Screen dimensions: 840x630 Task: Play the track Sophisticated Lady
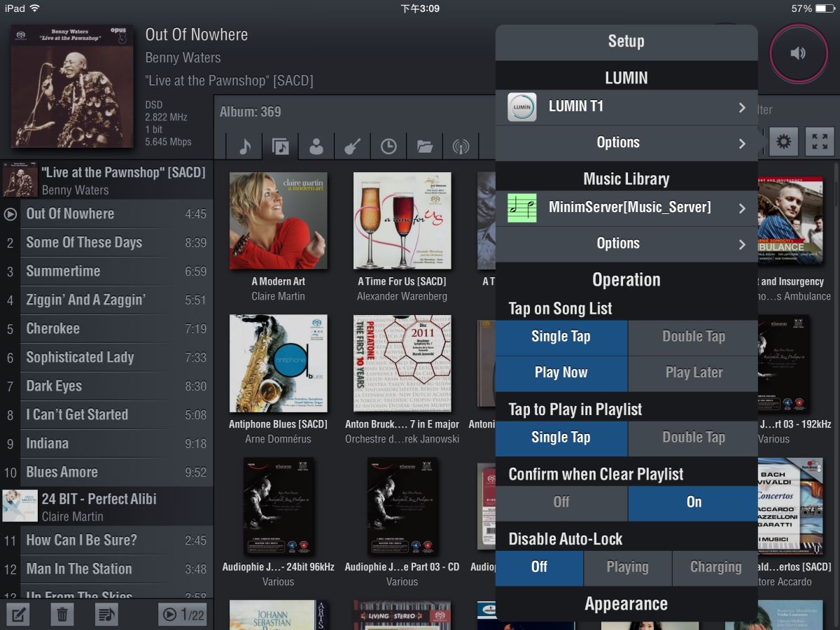pyautogui.click(x=106, y=358)
